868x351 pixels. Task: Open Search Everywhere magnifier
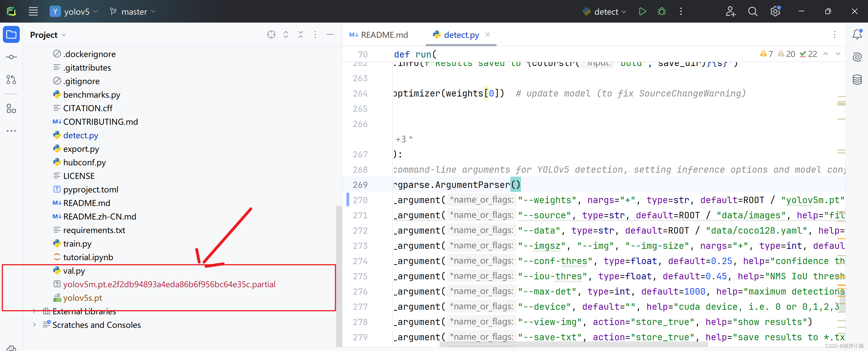(752, 12)
